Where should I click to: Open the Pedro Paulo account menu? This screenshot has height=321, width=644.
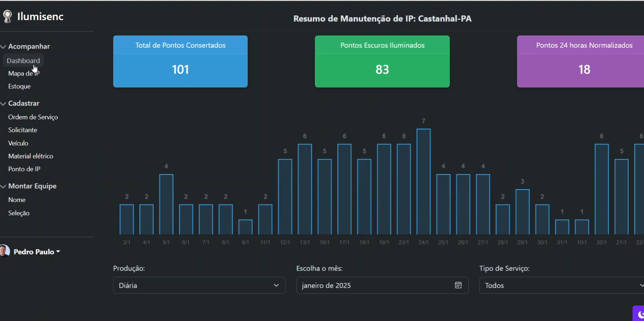[x=36, y=252]
